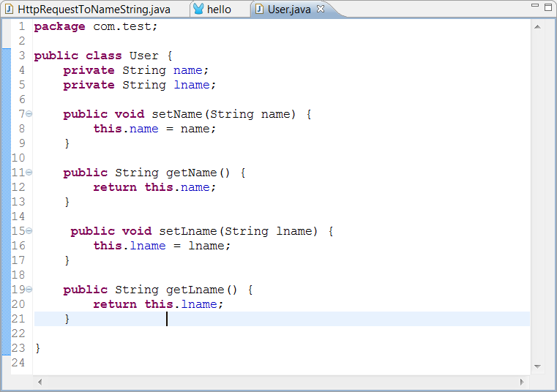Select the User.java tab
The width and height of the screenshot is (557, 392).
[289, 10]
